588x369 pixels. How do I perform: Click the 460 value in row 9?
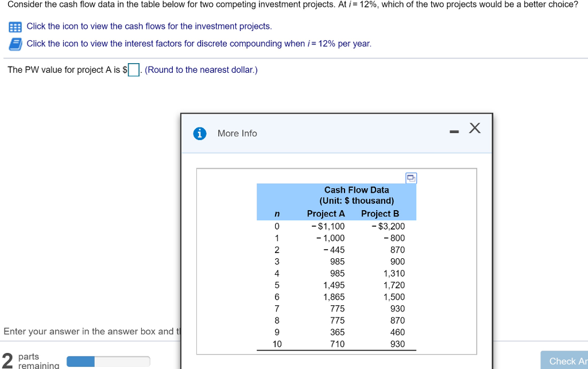(397, 332)
